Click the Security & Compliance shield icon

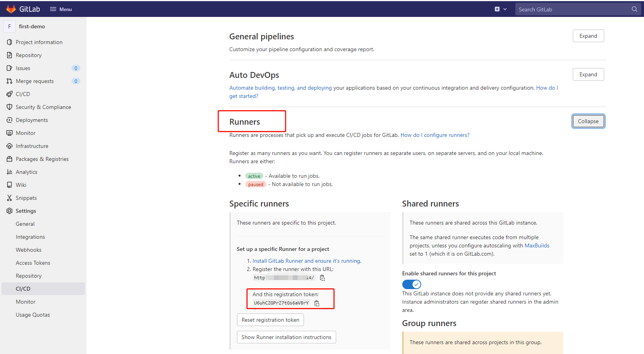pos(9,107)
